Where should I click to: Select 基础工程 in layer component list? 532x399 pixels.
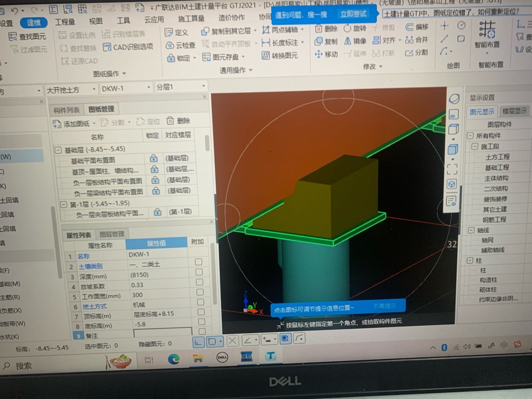tap(497, 168)
